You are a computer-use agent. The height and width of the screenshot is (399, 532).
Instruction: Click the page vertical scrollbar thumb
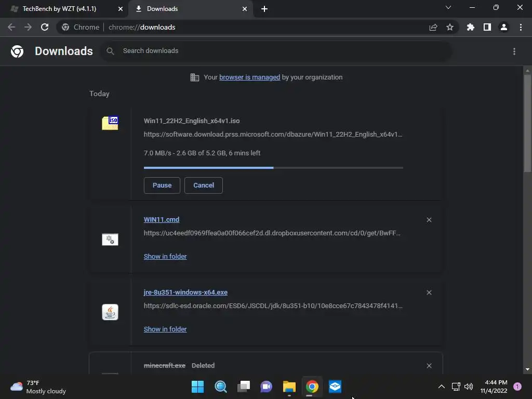coord(527,123)
